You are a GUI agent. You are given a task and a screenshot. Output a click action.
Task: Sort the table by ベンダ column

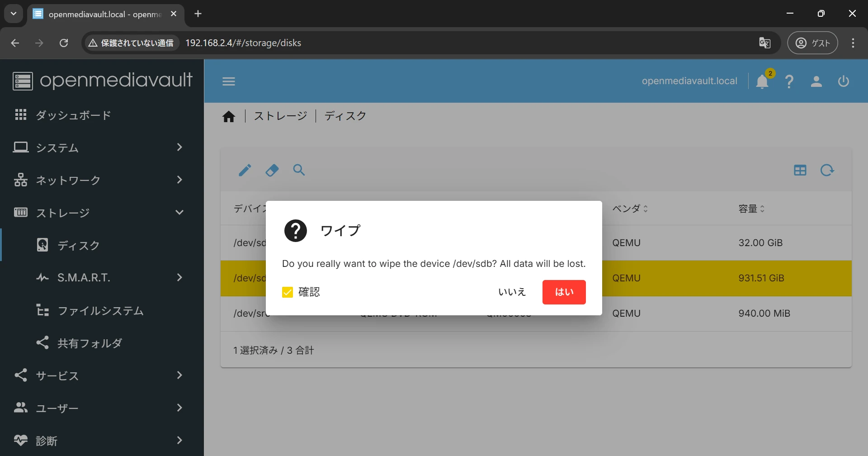pos(630,209)
